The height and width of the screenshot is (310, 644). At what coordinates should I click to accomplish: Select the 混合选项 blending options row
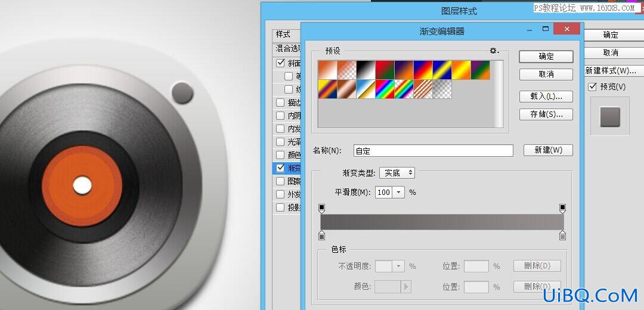(x=287, y=49)
